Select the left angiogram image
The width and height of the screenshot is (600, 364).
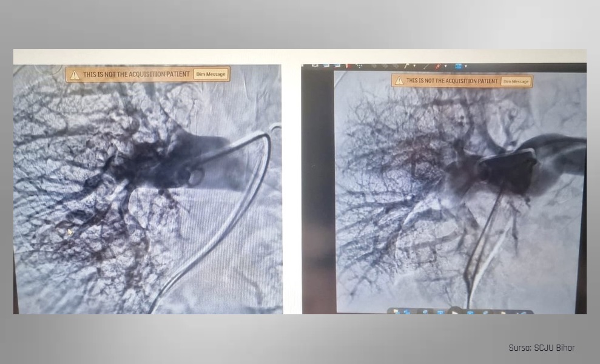tap(147, 189)
